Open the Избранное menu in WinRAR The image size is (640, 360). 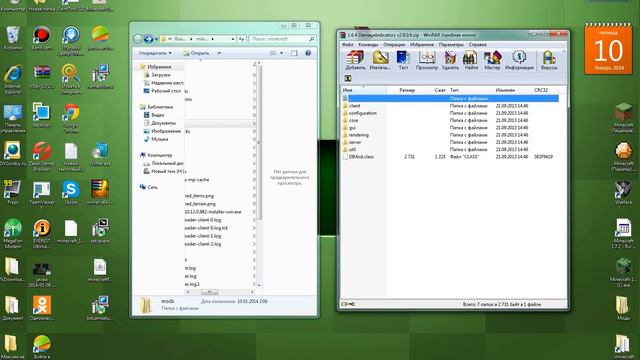tap(422, 44)
